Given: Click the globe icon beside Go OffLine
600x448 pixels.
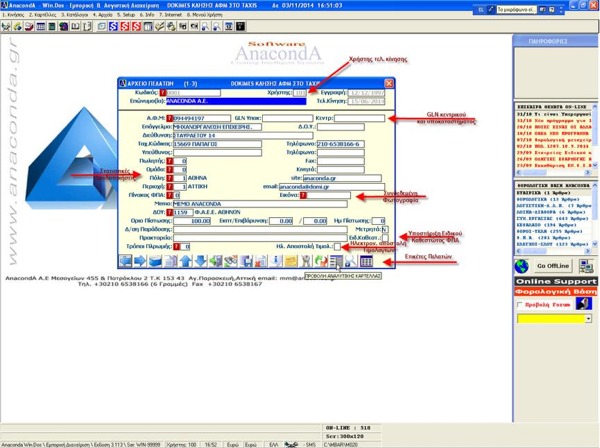Looking at the screenshot, I should pos(522,266).
